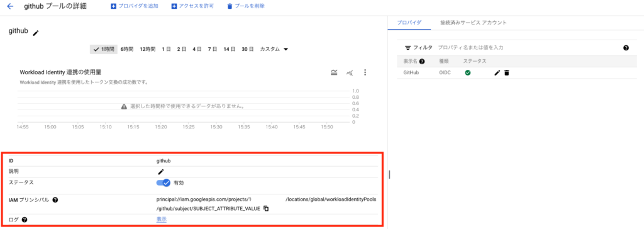This screenshot has height=229, width=644.
Task: Click アクセスを許可 to grant access
Action: click(x=192, y=6)
